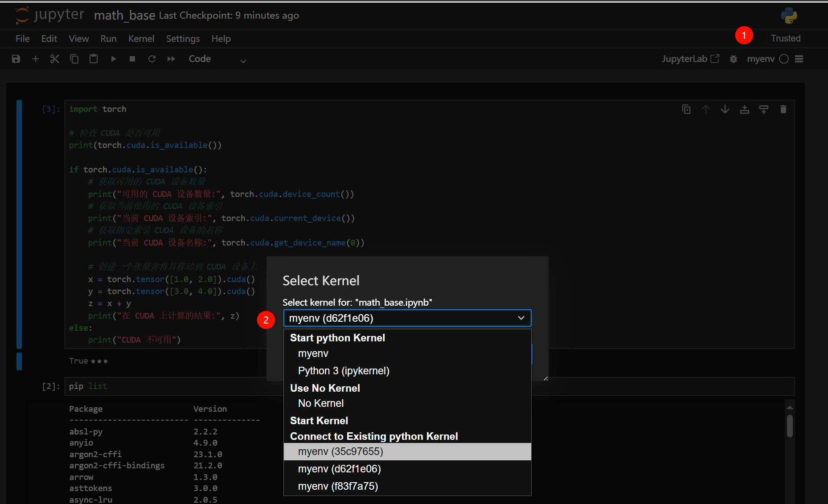Open the Help menu
This screenshot has height=504, width=828.
tap(221, 39)
